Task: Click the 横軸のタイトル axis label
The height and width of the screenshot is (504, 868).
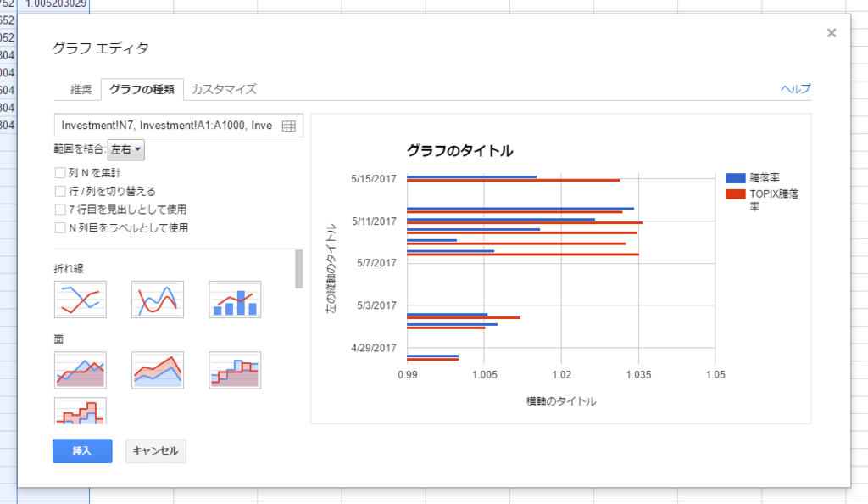Action: tap(561, 401)
